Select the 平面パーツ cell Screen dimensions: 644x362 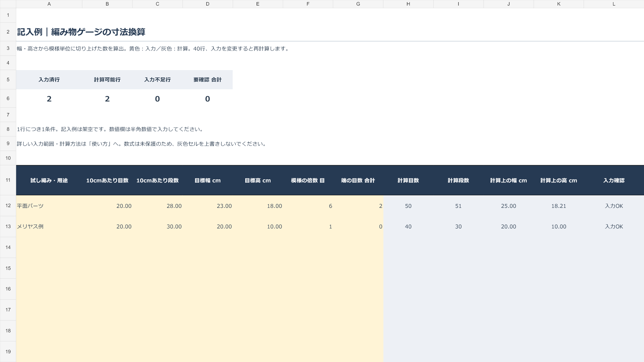[x=49, y=206]
